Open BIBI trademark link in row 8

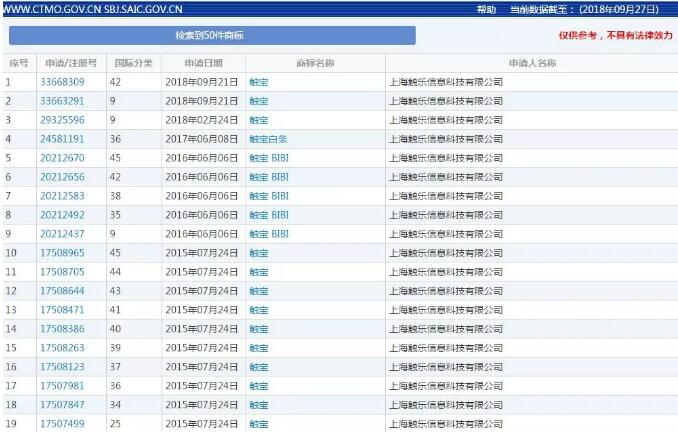(x=269, y=215)
